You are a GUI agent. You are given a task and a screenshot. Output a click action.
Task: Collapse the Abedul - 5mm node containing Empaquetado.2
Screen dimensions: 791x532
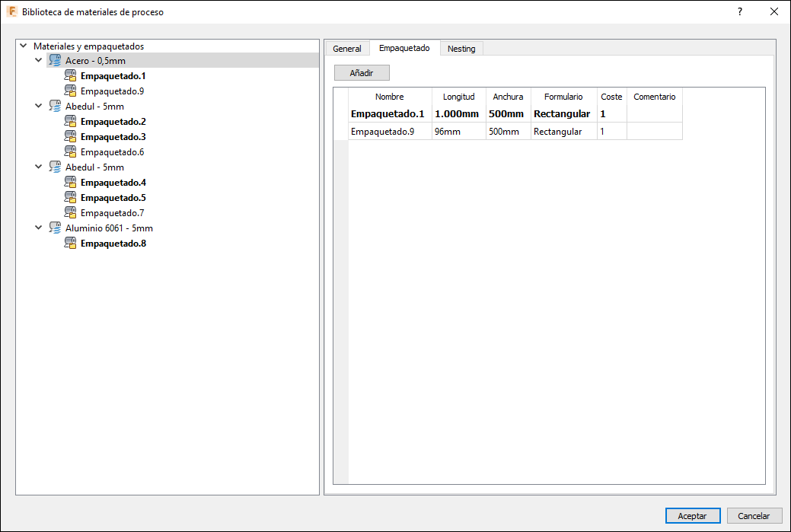pos(38,107)
